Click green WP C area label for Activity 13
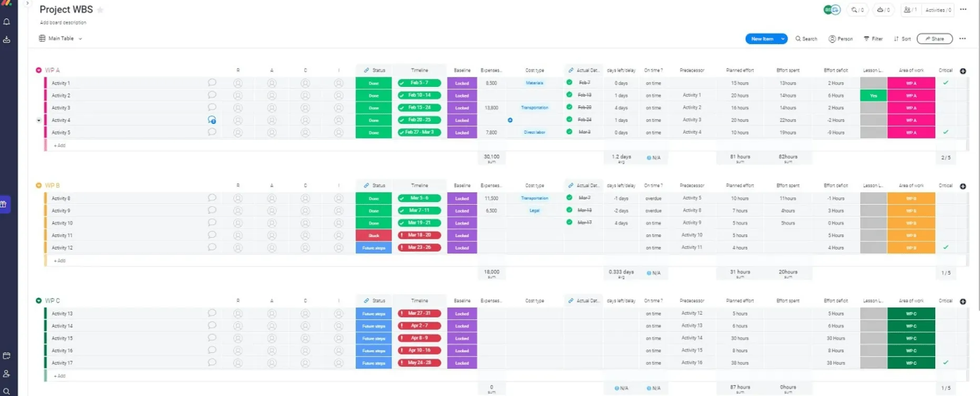980x396 pixels. pyautogui.click(x=911, y=314)
